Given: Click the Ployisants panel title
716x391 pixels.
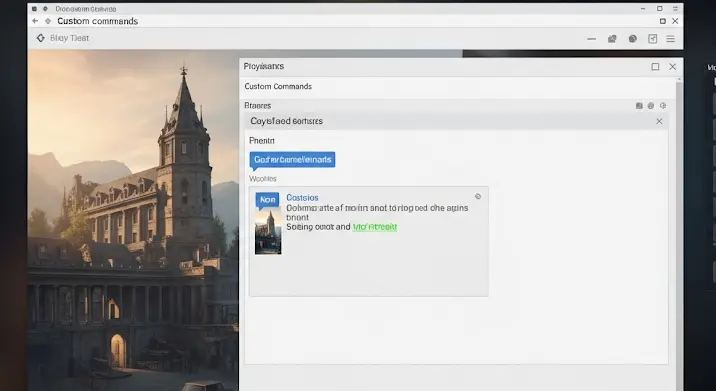Looking at the screenshot, I should click(x=263, y=66).
